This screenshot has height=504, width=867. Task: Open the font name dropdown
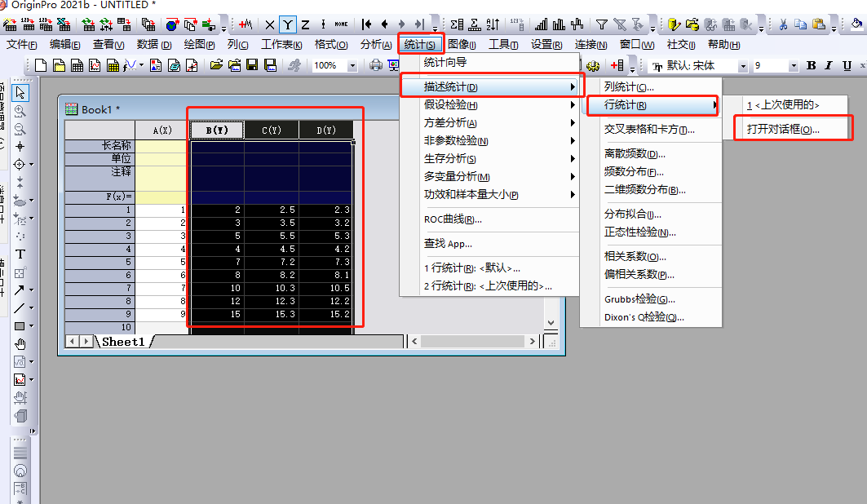742,65
